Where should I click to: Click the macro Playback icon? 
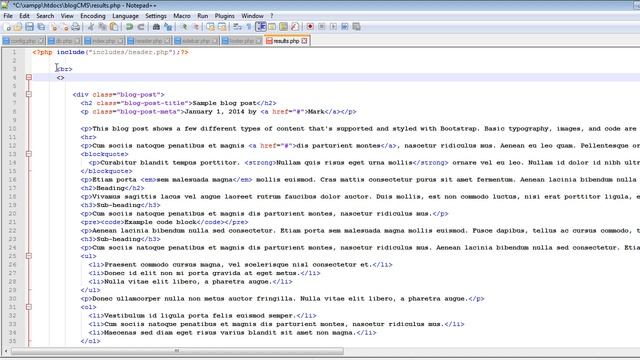(x=333, y=27)
